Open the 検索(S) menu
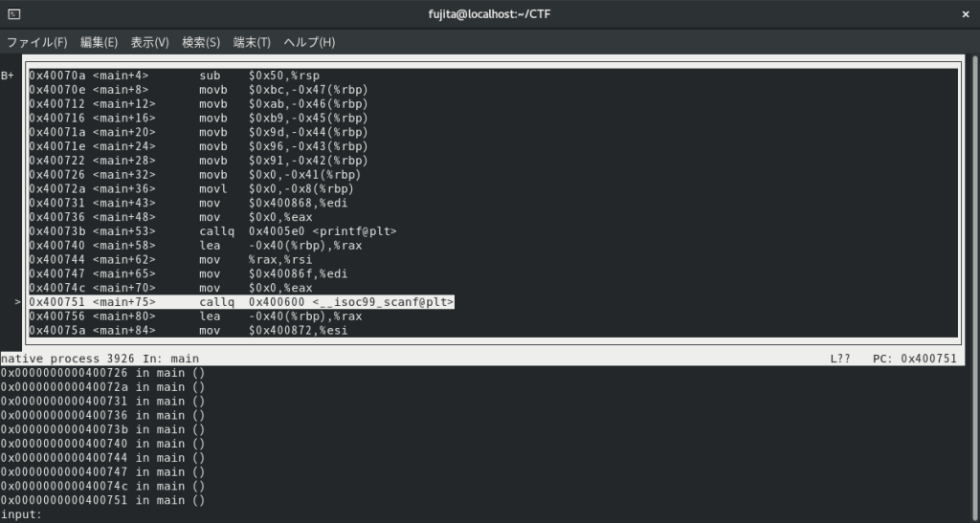The image size is (980, 523). coord(201,42)
